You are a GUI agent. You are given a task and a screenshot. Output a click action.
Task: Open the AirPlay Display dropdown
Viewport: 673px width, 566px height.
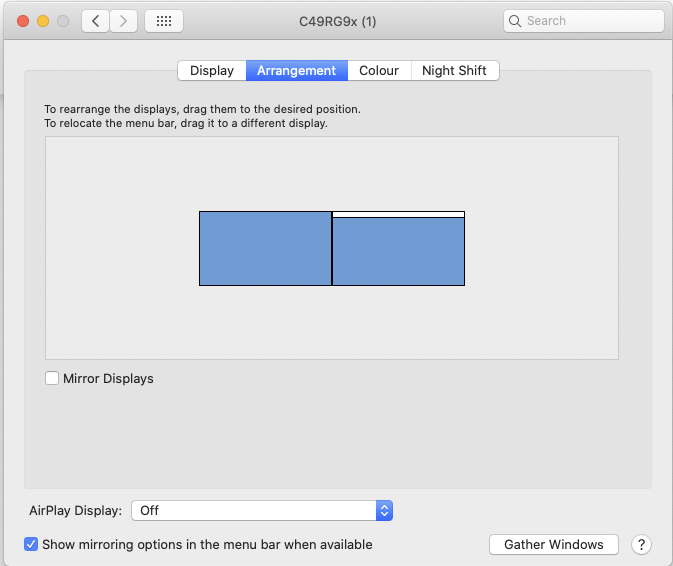click(x=262, y=511)
